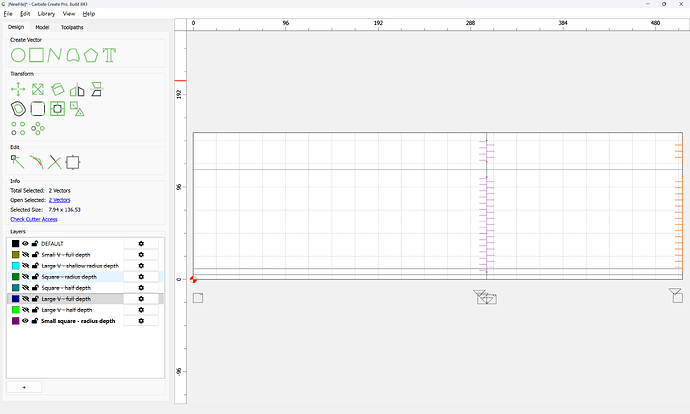690x414 pixels.
Task: Click the purple Small square layer swatch
Action: [15, 321]
